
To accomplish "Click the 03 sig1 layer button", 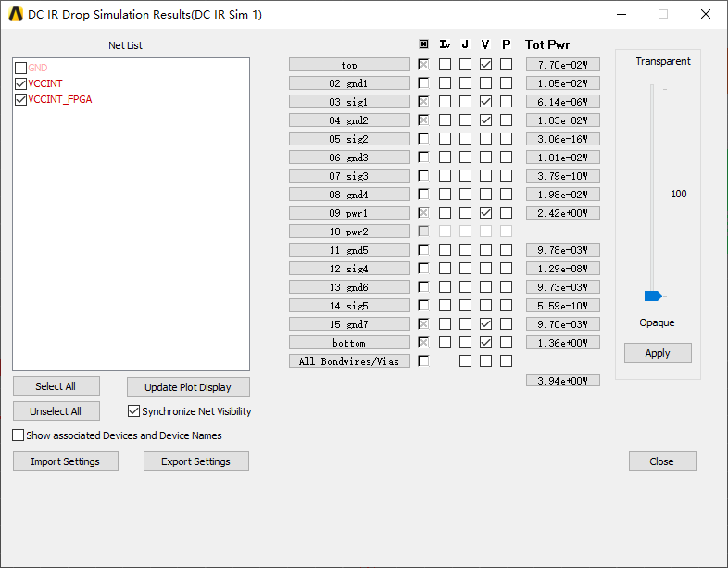I will tap(349, 102).
